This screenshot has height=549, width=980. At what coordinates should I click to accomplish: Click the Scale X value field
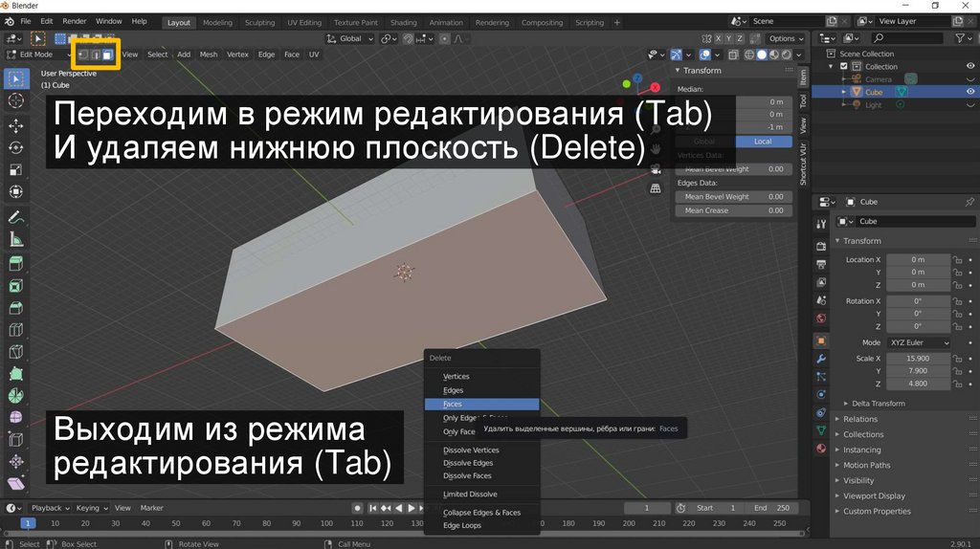[918, 359]
